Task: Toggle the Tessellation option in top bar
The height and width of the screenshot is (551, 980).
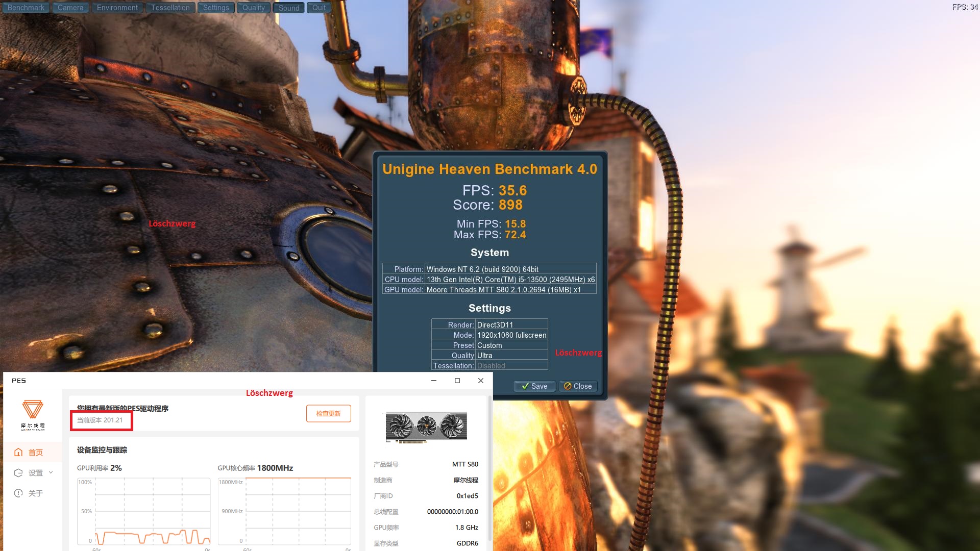Action: coord(170,8)
